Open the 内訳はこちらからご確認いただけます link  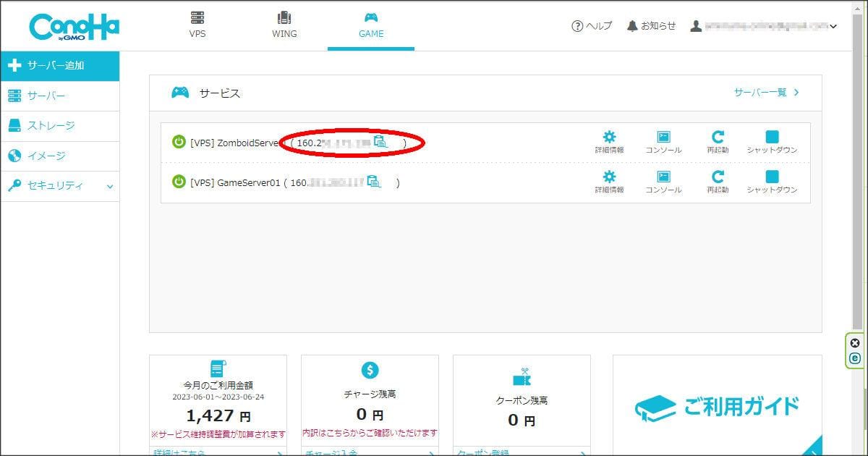pos(370,433)
